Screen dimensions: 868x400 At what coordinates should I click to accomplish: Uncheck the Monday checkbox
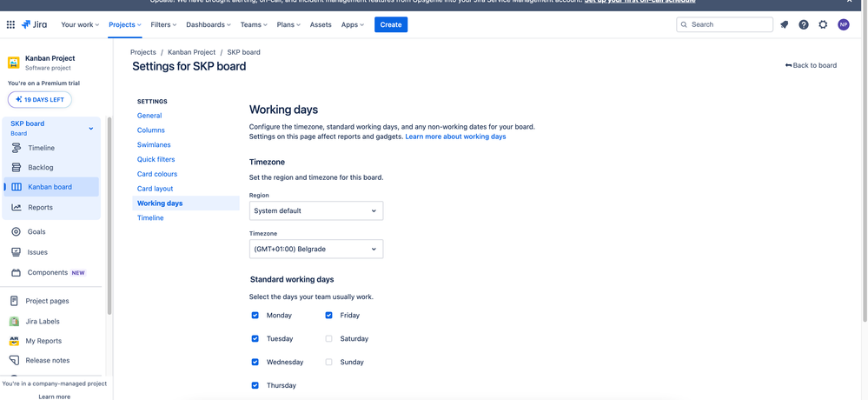(255, 316)
